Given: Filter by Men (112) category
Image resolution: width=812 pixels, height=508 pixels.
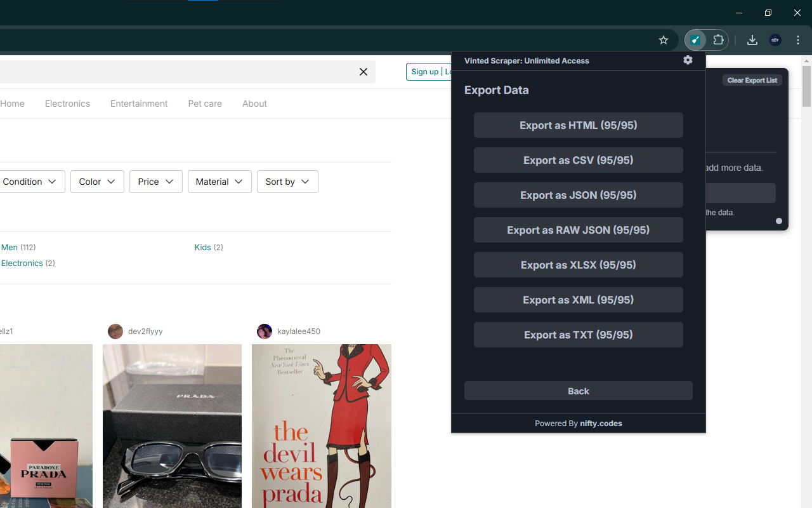Looking at the screenshot, I should point(18,247).
